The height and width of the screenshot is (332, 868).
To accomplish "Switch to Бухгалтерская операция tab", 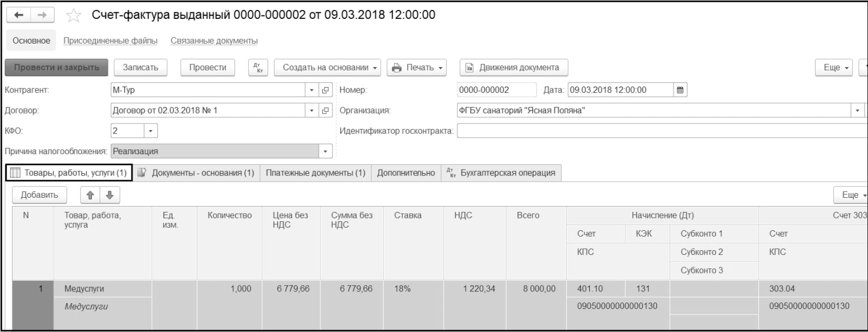I will pyautogui.click(x=501, y=173).
